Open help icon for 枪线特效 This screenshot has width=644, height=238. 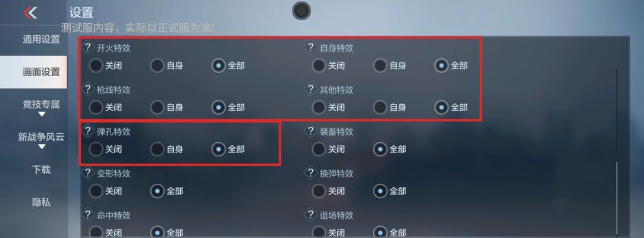coord(87,89)
